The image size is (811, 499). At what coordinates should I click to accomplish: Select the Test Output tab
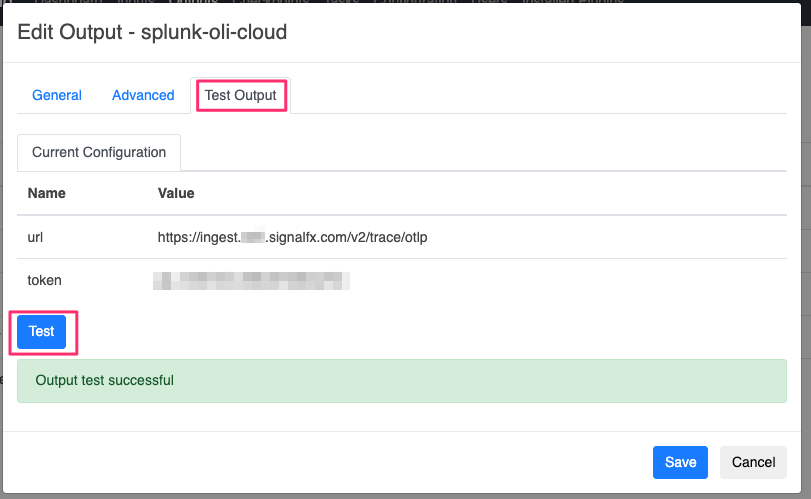240,95
